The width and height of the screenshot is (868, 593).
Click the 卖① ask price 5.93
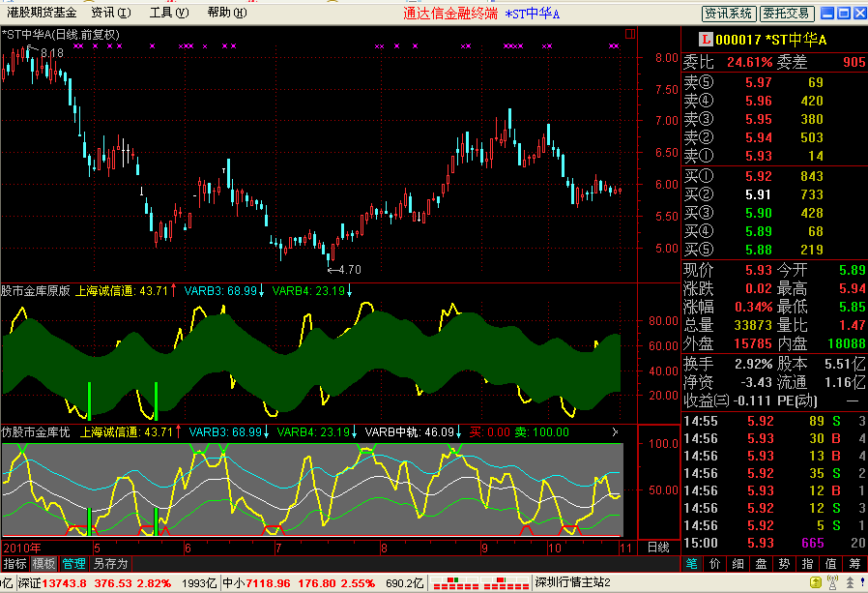tap(759, 157)
